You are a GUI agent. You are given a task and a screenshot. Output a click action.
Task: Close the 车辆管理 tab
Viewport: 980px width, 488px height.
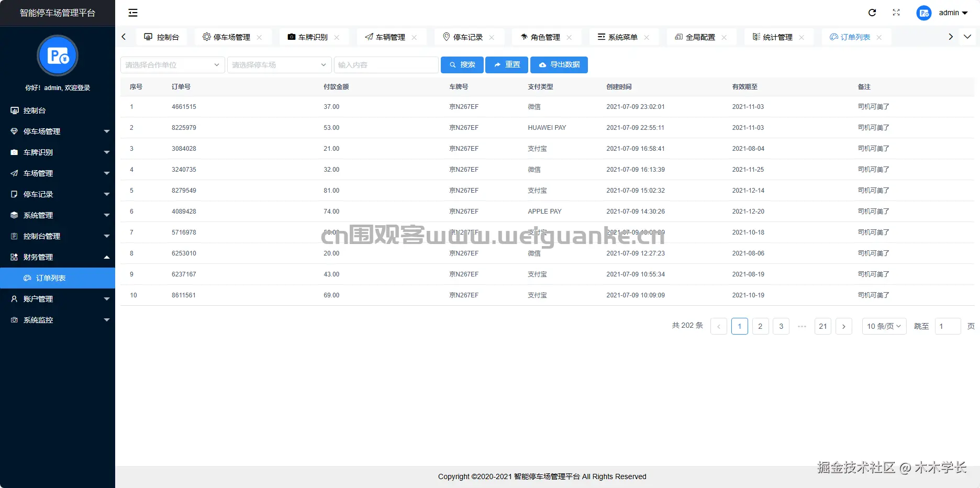point(414,37)
